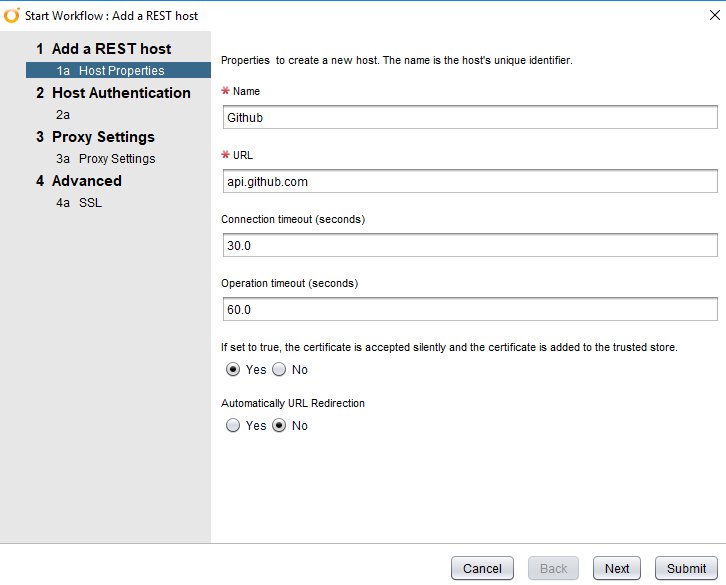The height and width of the screenshot is (585, 726).
Task: Open the 3a Proxy Settings sub-step
Action: (x=106, y=158)
